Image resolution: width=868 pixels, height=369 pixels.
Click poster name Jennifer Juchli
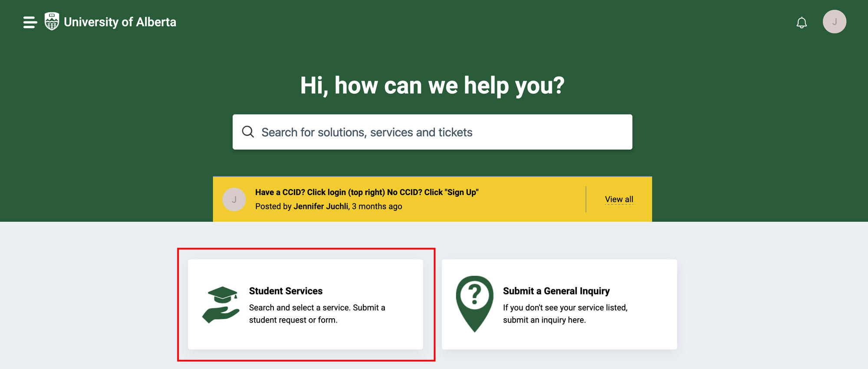click(x=321, y=206)
